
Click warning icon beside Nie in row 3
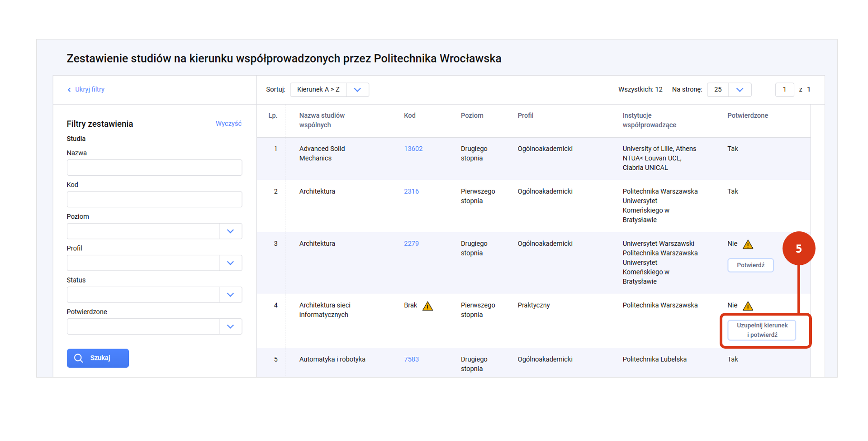[x=748, y=245]
